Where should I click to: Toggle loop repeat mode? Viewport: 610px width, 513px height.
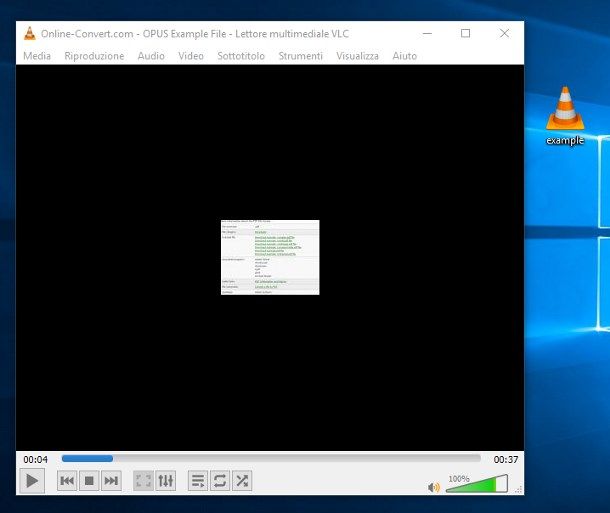click(x=220, y=481)
